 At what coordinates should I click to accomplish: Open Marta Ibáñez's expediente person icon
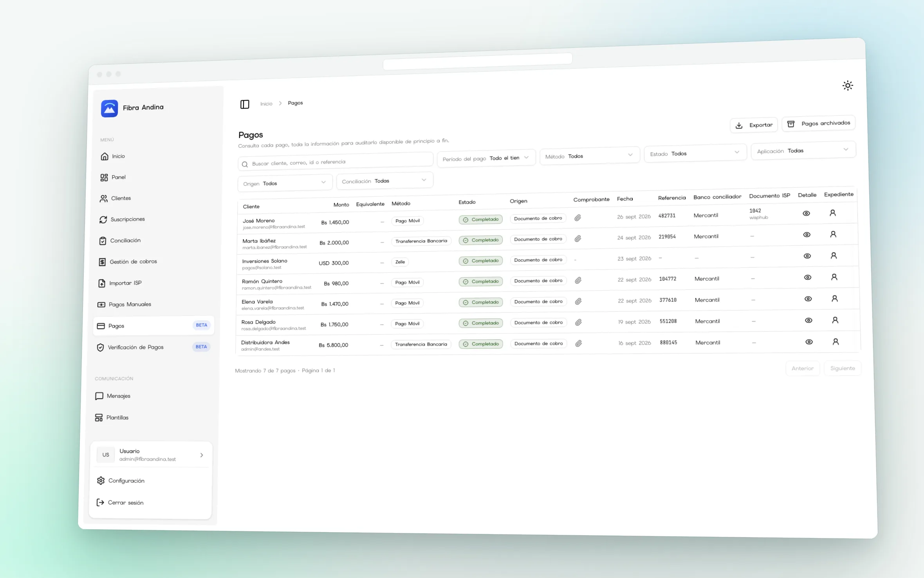(x=833, y=234)
